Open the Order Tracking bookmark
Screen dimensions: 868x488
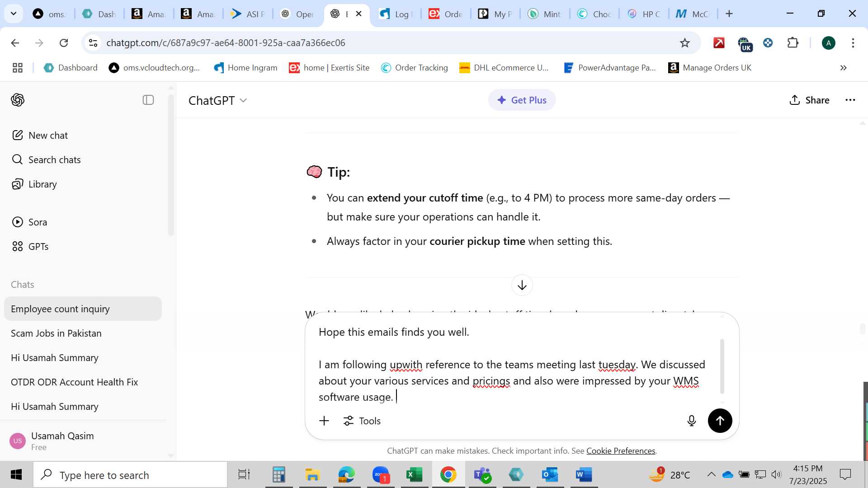point(415,68)
